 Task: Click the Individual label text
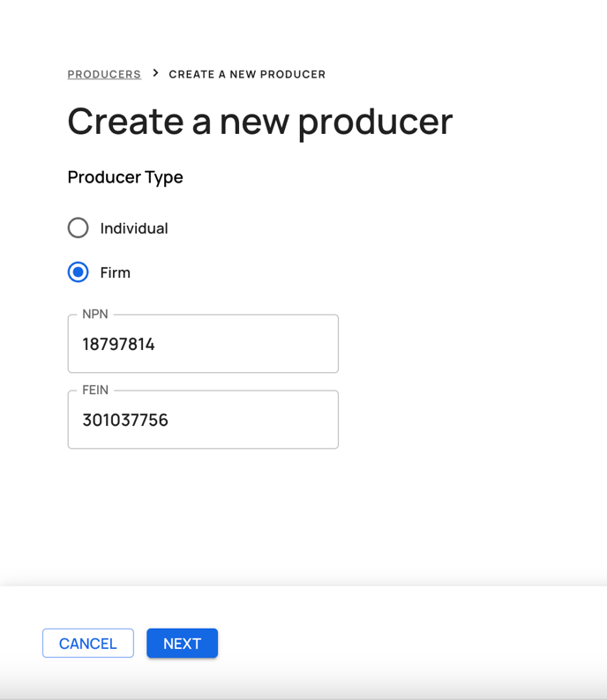tap(134, 228)
